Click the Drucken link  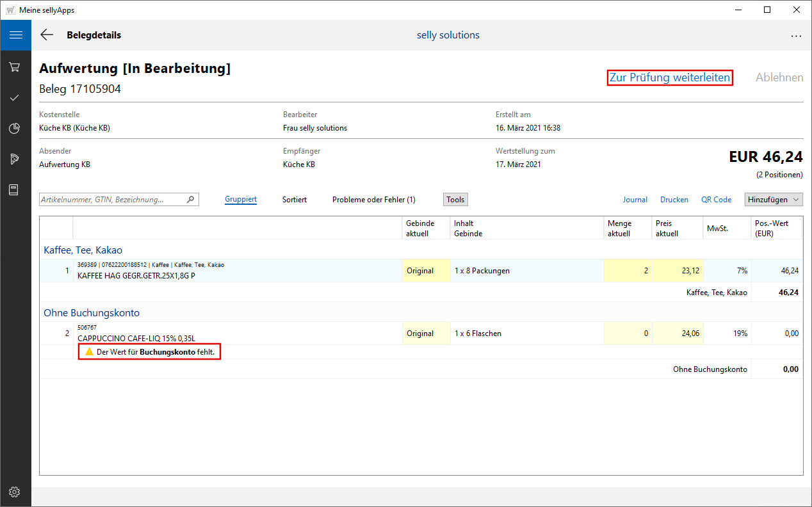point(674,200)
